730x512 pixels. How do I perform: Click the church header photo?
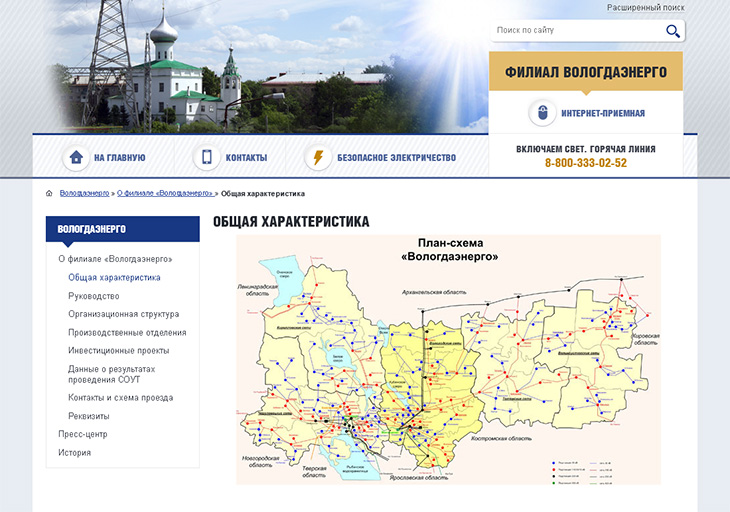(x=268, y=67)
